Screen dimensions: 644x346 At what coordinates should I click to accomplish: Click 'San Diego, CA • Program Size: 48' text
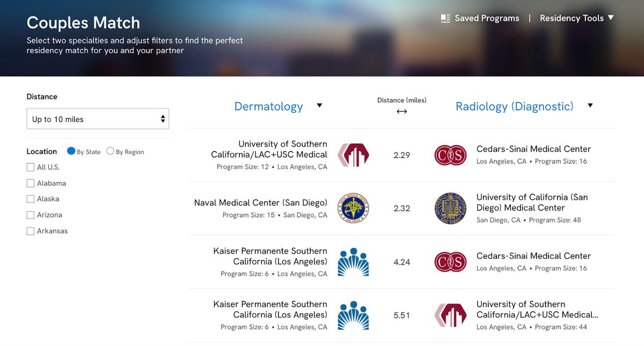529,220
